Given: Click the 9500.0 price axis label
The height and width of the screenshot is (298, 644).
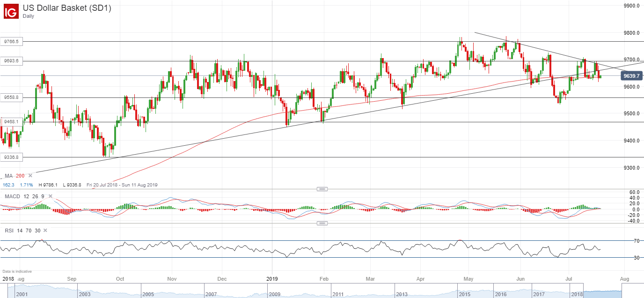Looking at the screenshot, I should (632, 114).
